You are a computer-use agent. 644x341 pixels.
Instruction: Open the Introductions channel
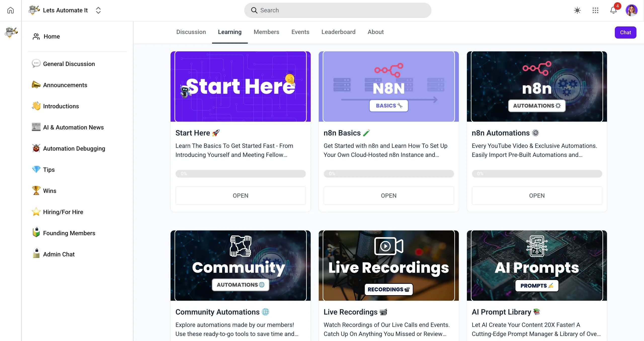click(x=61, y=106)
